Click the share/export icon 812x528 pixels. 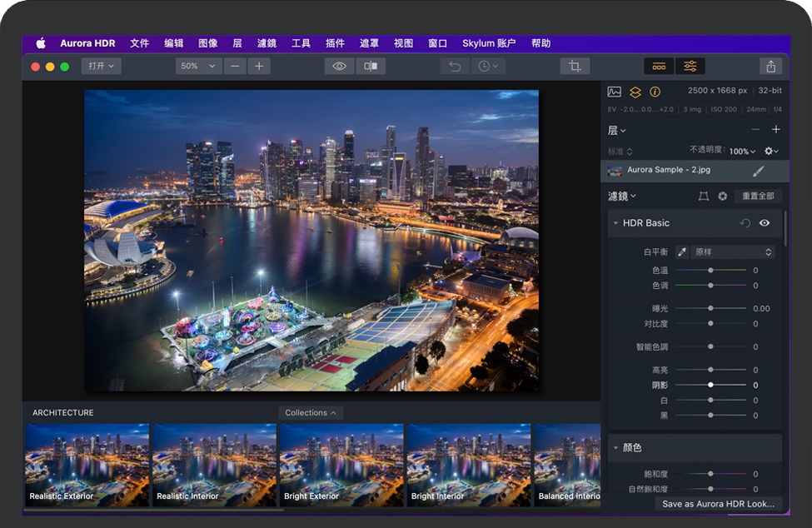pos(770,67)
